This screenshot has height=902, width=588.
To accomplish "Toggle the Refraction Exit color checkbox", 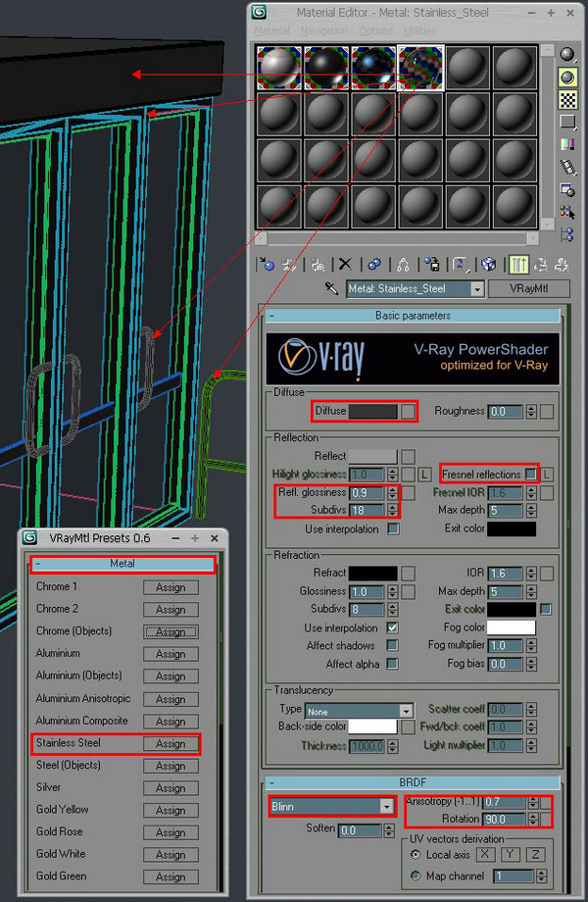I will coord(546,609).
